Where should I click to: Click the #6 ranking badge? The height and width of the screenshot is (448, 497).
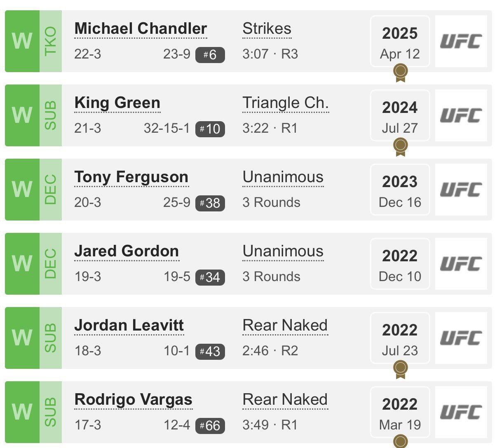210,54
